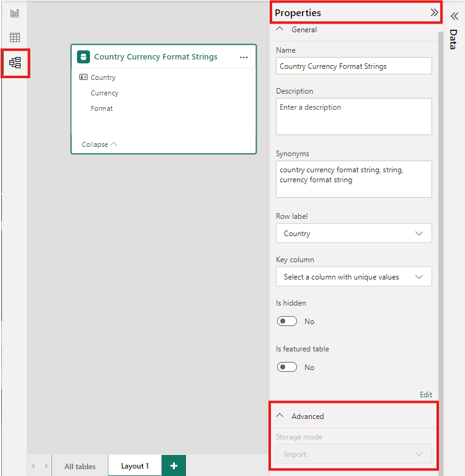The image size is (465, 476).
Task: Toggle the Is featured table switch
Action: 286,367
